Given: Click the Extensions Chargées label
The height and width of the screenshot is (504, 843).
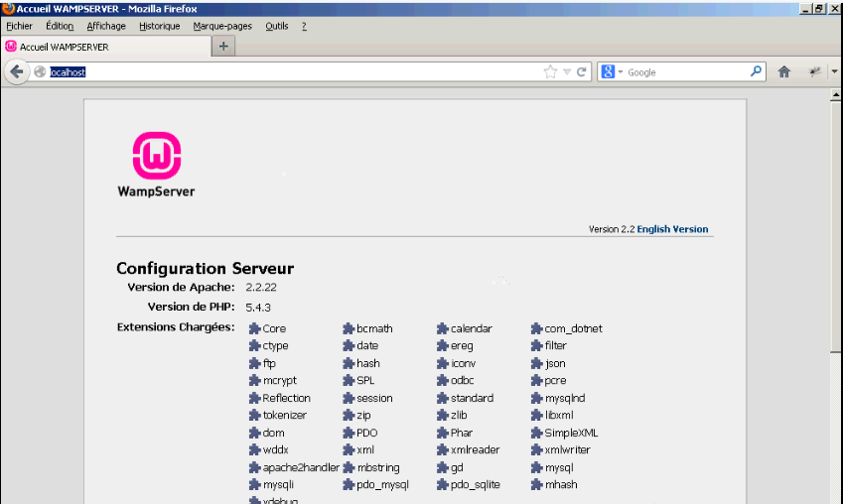Looking at the screenshot, I should point(176,327).
